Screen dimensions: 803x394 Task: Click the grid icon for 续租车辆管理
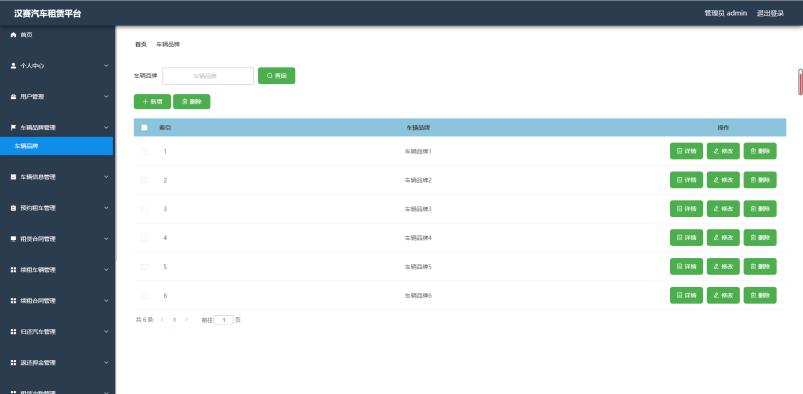14,269
